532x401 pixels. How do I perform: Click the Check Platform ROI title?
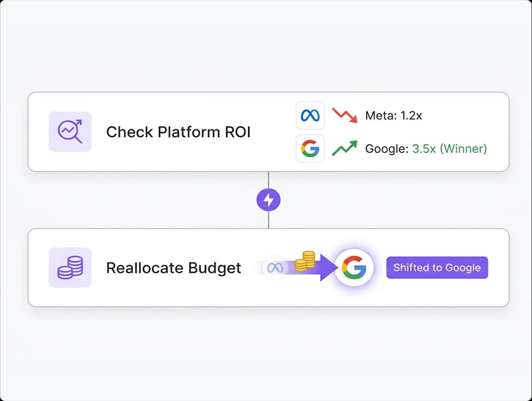pyautogui.click(x=178, y=132)
